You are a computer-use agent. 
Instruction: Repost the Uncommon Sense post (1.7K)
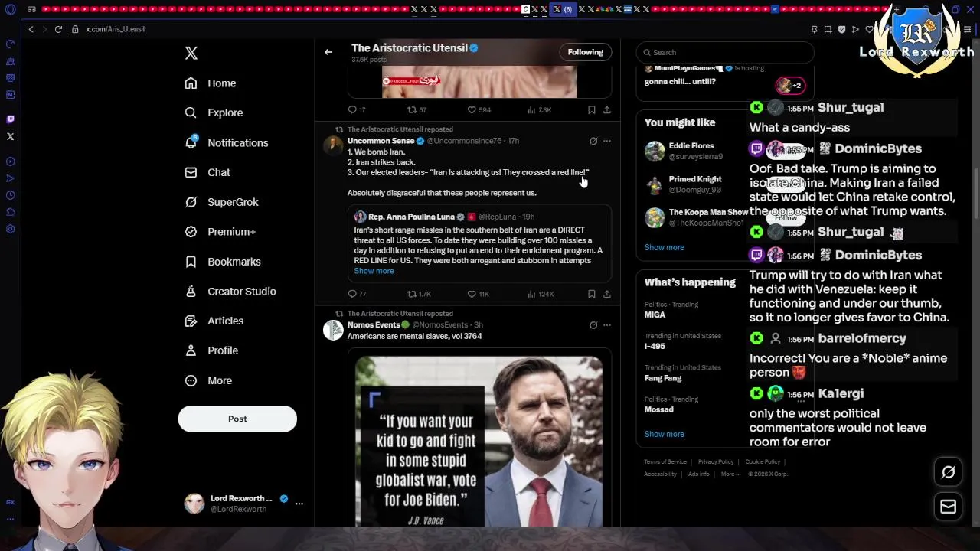tap(419, 294)
